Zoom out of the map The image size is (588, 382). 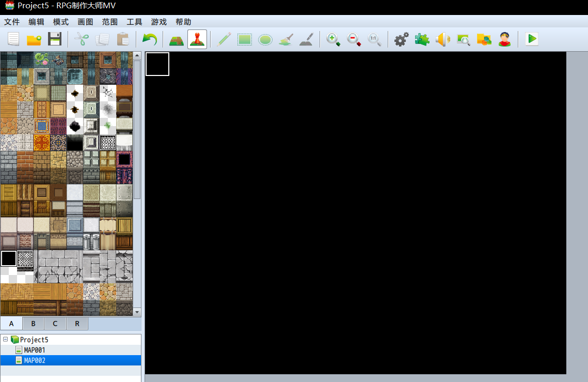pos(354,39)
